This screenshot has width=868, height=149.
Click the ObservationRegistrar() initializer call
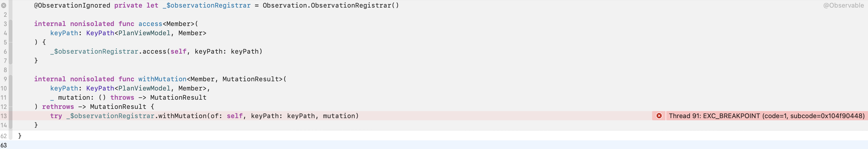(x=355, y=5)
